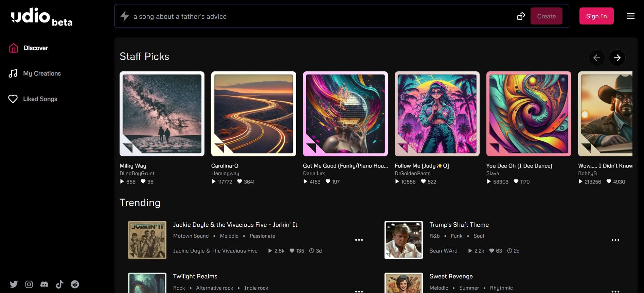The width and height of the screenshot is (644, 293).
Task: Click heart icon under Carolina-O
Action: (x=239, y=182)
